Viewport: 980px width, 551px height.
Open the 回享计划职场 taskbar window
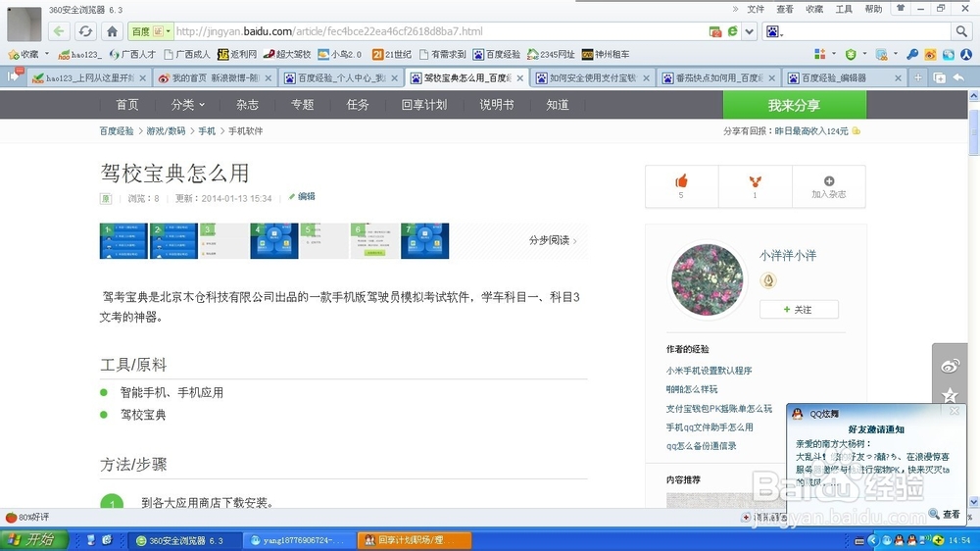coord(414,540)
